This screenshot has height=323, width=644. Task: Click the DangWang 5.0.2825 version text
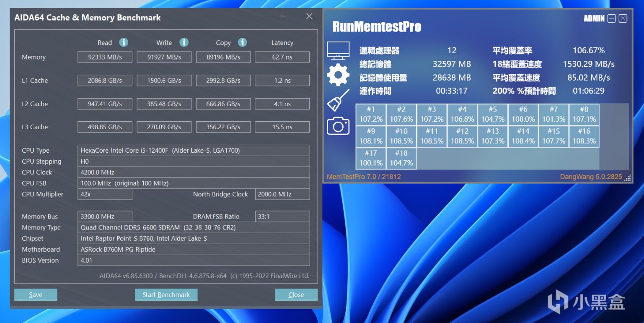591,177
